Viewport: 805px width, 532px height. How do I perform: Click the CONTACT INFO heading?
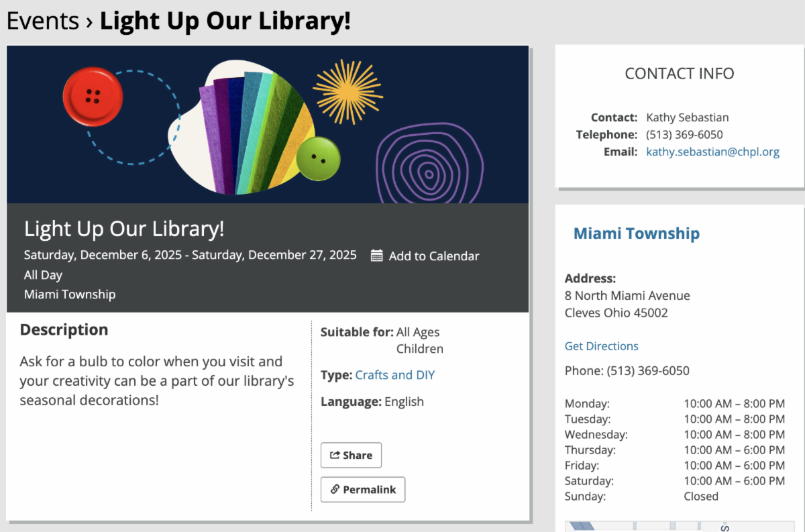click(679, 74)
